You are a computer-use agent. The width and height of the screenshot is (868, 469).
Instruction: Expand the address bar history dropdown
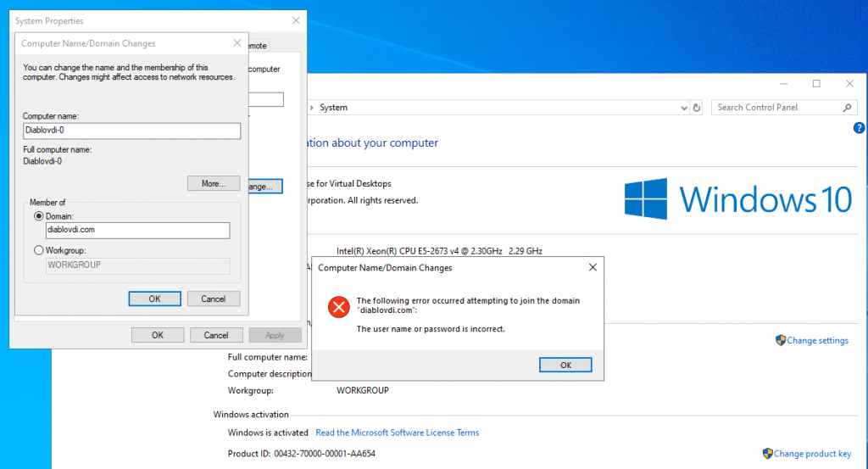click(x=684, y=108)
